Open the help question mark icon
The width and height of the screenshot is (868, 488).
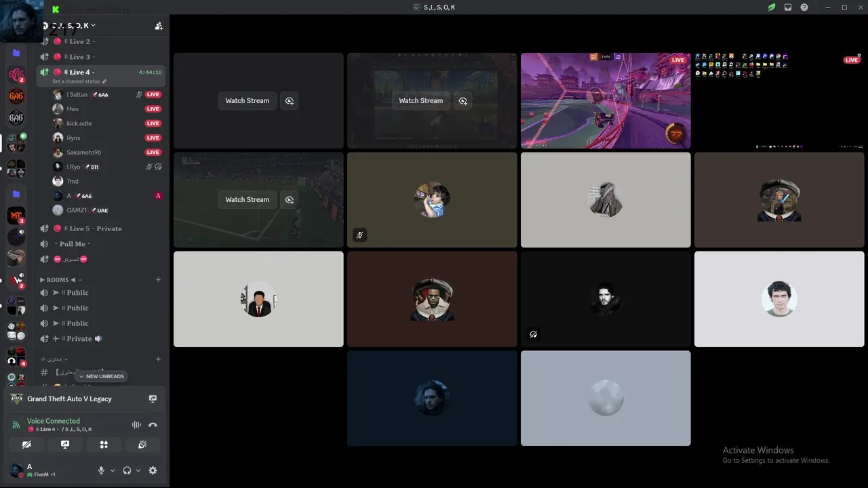(804, 7)
